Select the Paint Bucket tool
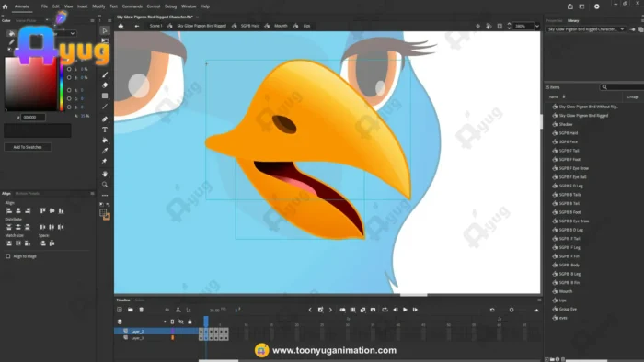The height and width of the screenshot is (362, 644). pyautogui.click(x=105, y=141)
